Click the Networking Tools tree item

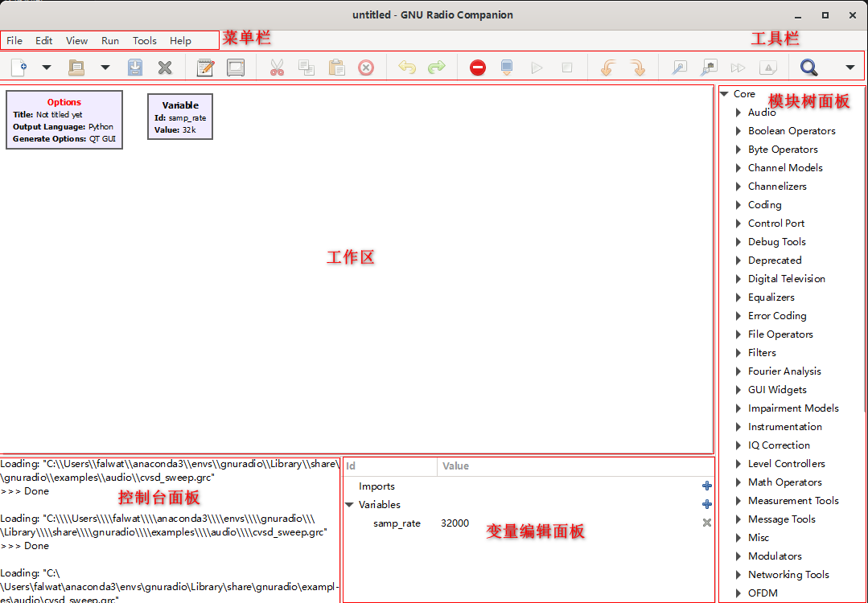(x=788, y=575)
